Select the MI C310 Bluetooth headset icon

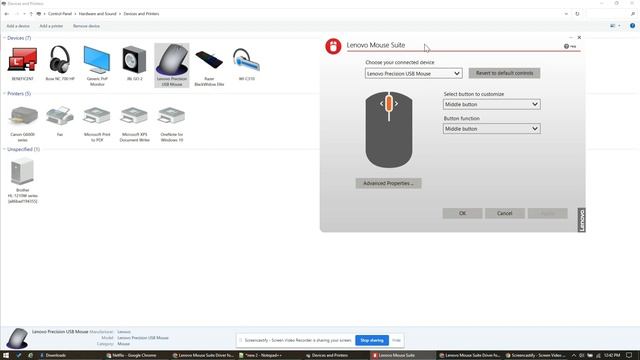pyautogui.click(x=246, y=60)
